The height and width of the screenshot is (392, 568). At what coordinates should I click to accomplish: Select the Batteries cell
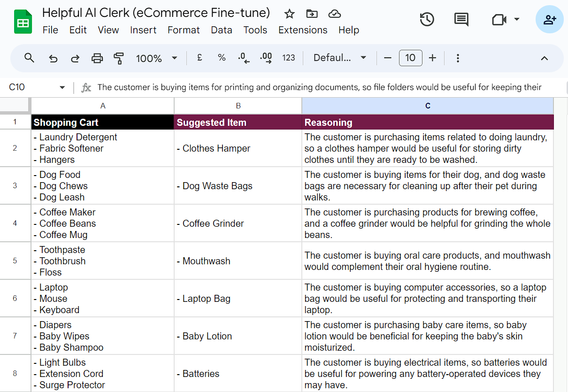pyautogui.click(x=238, y=373)
